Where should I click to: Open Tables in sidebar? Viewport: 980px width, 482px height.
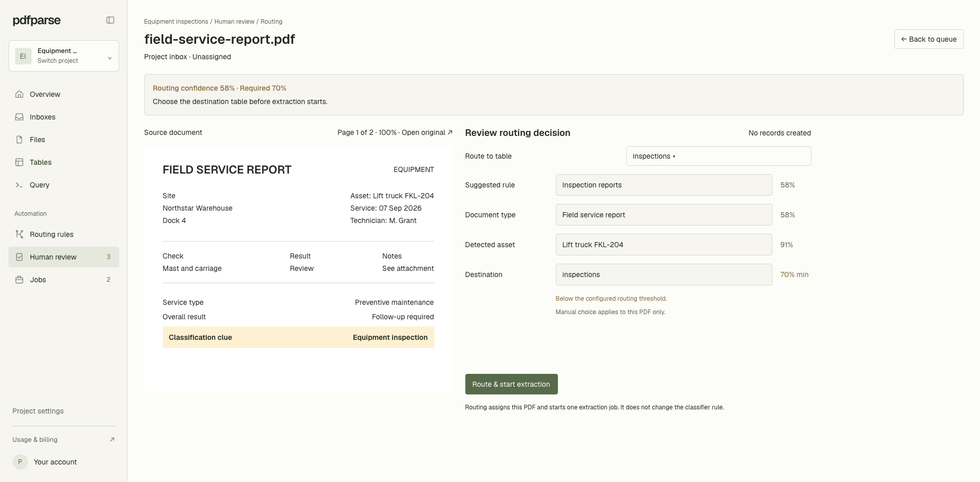pos(64,162)
